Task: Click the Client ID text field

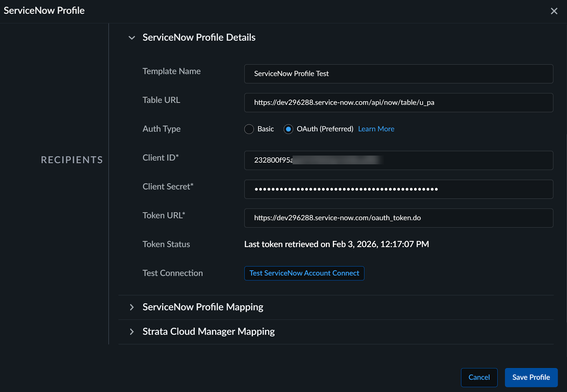Action: click(x=398, y=160)
